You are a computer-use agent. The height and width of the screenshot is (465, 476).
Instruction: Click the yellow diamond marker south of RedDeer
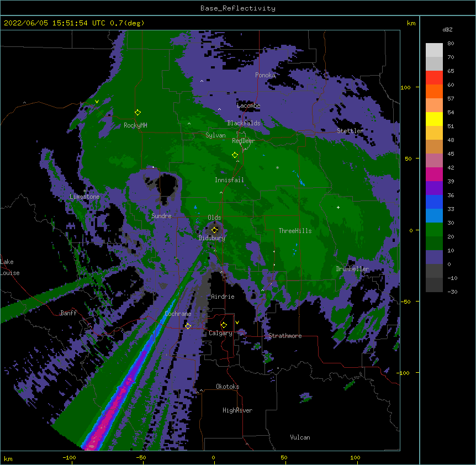(235, 155)
